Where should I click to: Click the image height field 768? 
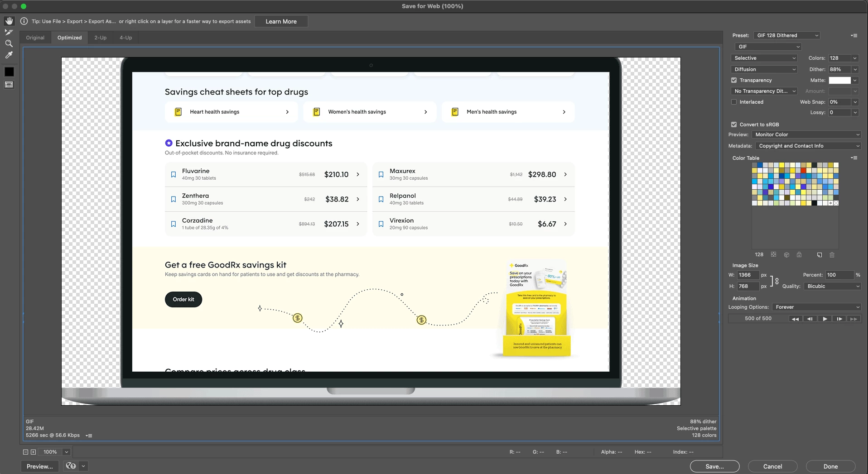coord(748,286)
